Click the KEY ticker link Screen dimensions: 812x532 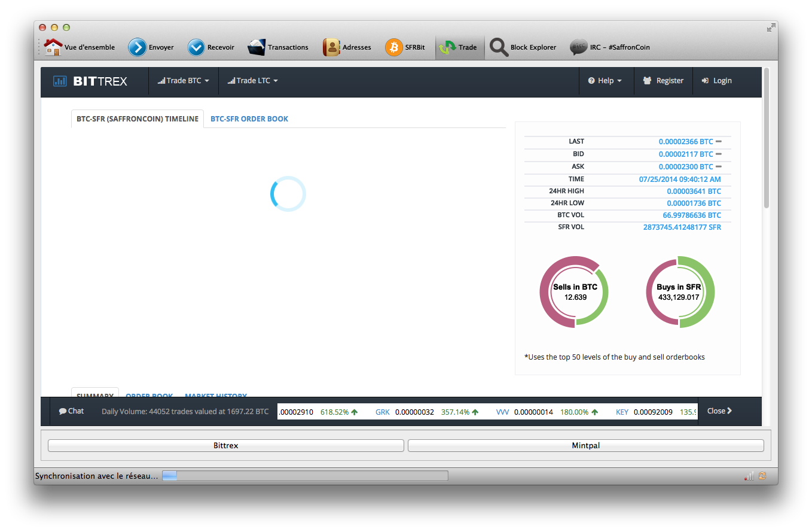coord(622,412)
